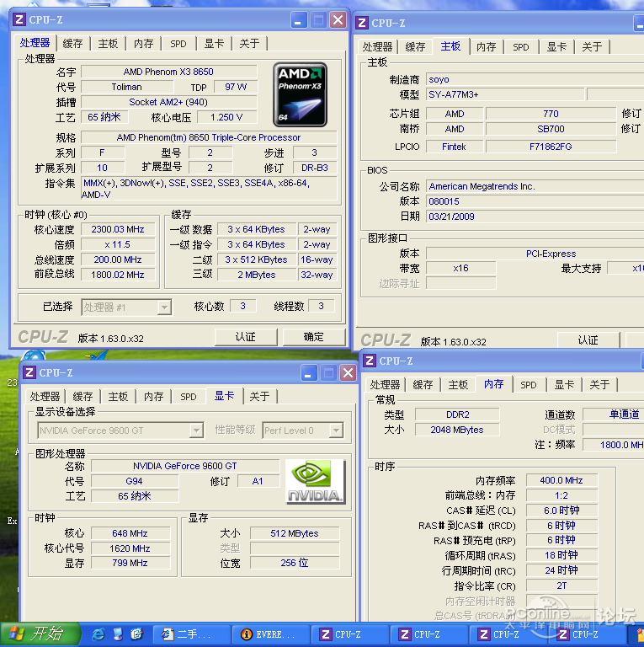Click the 400.0 MHz memory frequency value
The height and width of the screenshot is (647, 644).
(x=562, y=480)
